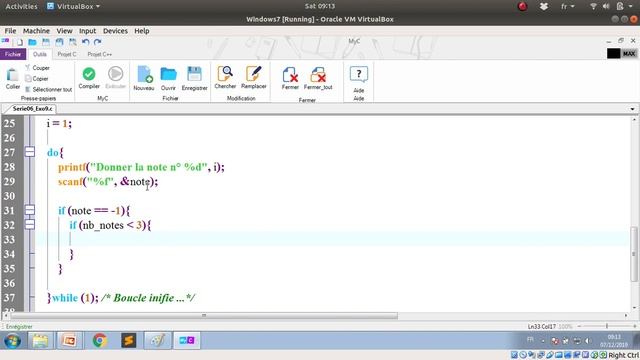This screenshot has height=360, width=640.
Task: Open PowerPoint from the Windows taskbar
Action: 69,340
